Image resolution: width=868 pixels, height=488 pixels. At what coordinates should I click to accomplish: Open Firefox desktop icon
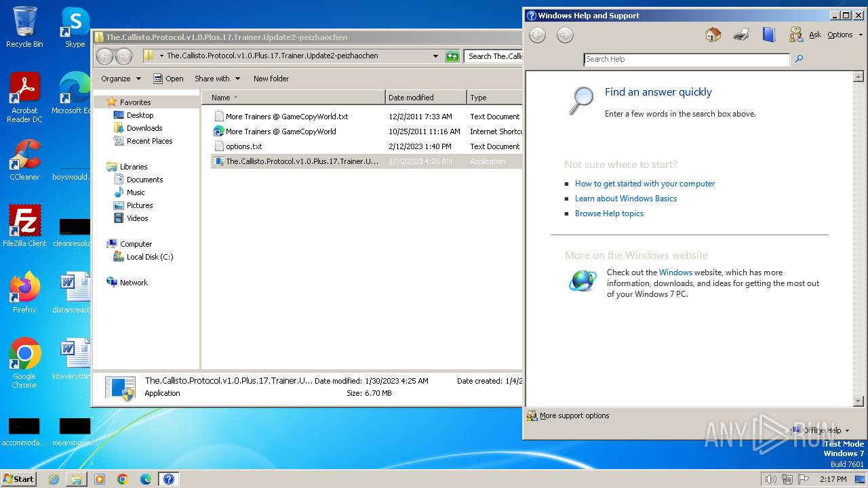click(x=24, y=293)
